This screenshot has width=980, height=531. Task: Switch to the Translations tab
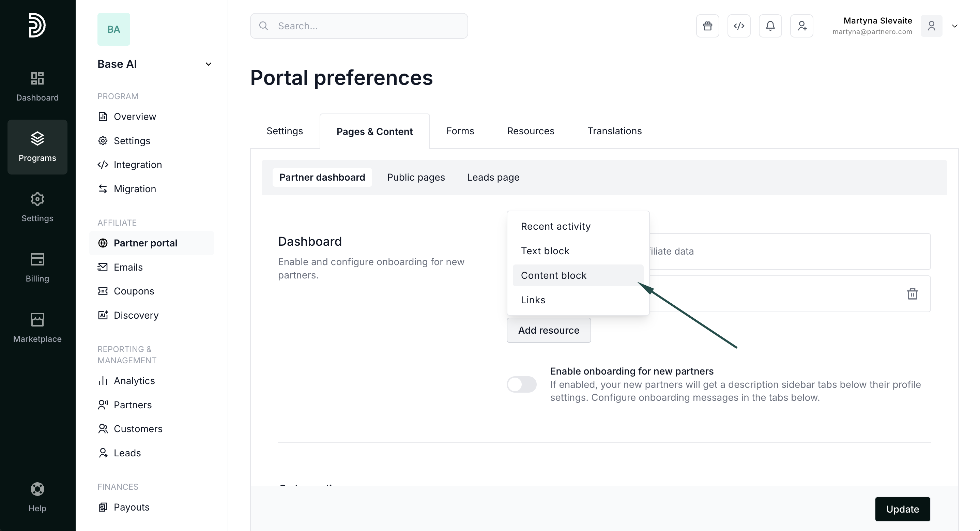pos(614,131)
